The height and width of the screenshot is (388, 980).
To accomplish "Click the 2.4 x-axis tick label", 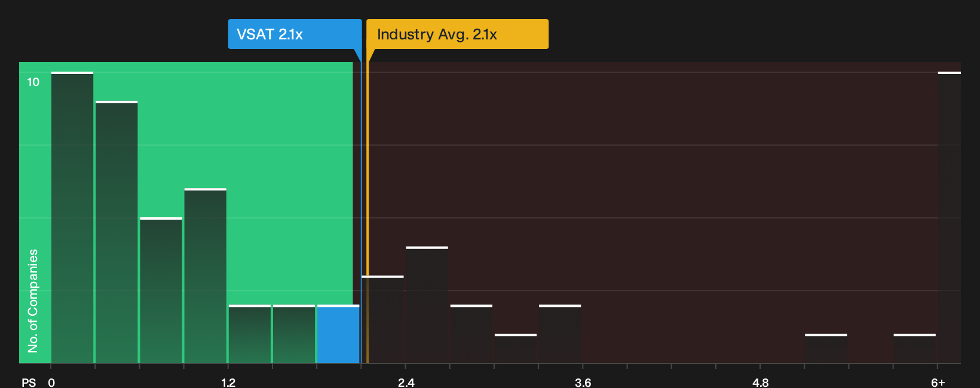I will click(x=406, y=382).
